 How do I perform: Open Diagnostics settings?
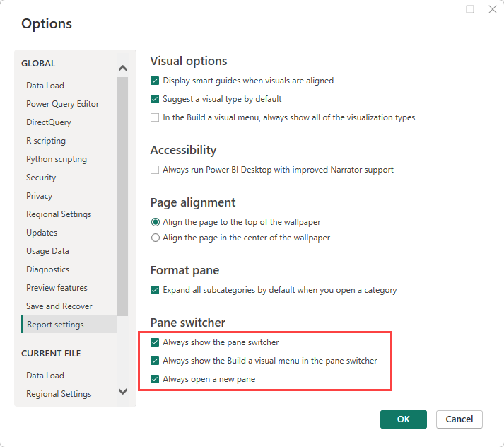tap(48, 269)
